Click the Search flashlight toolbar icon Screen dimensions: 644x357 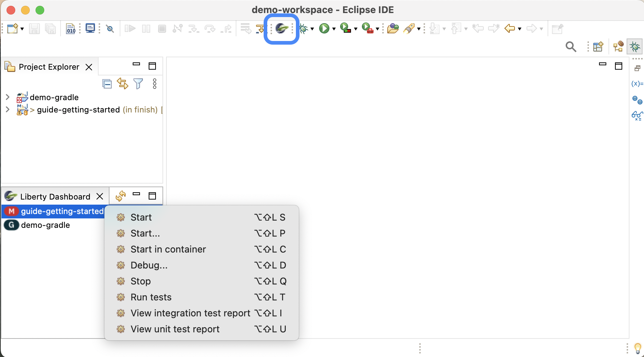pyautogui.click(x=409, y=28)
